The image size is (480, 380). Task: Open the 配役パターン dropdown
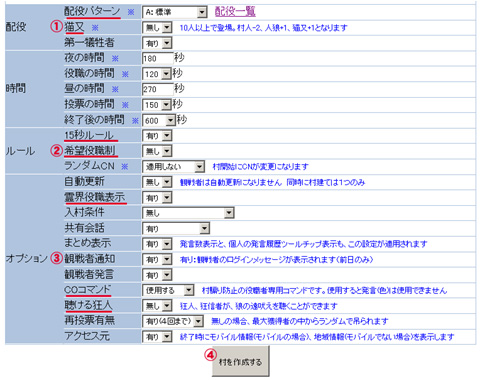175,12
